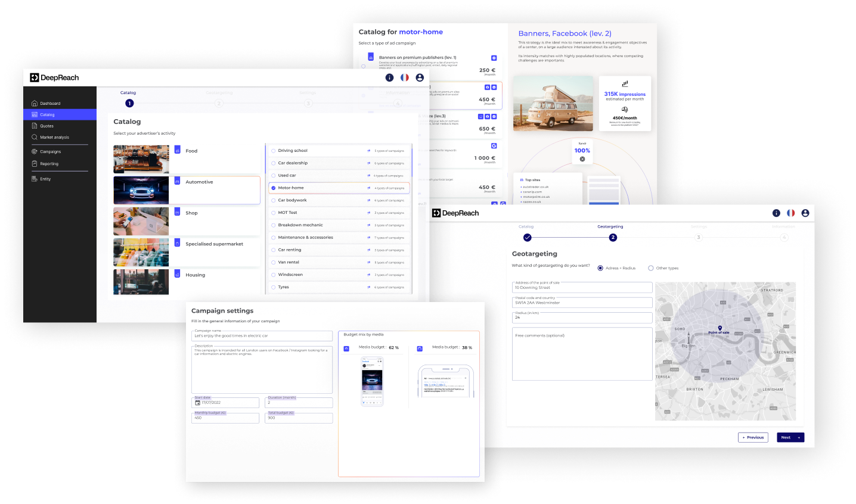Select the Driving school radio option

tap(274, 150)
